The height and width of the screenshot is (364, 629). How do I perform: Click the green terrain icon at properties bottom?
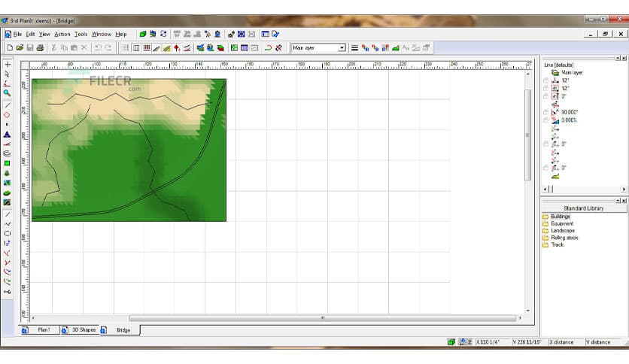pos(555,177)
